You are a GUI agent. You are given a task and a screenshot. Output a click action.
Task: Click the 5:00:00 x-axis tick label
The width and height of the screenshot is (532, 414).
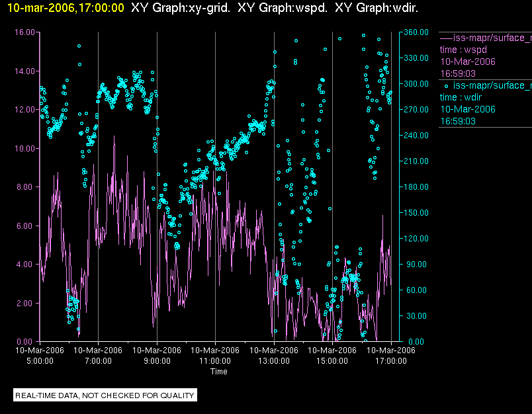pyautogui.click(x=40, y=361)
